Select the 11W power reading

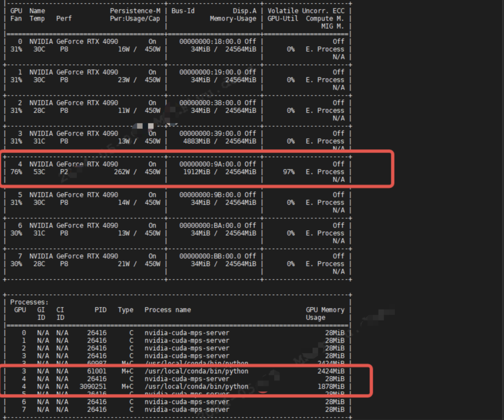point(124,111)
